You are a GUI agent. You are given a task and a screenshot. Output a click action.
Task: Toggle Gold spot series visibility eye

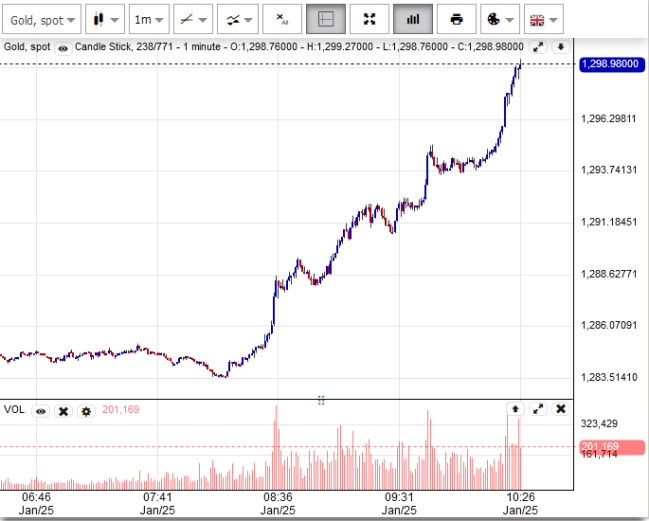pos(63,48)
